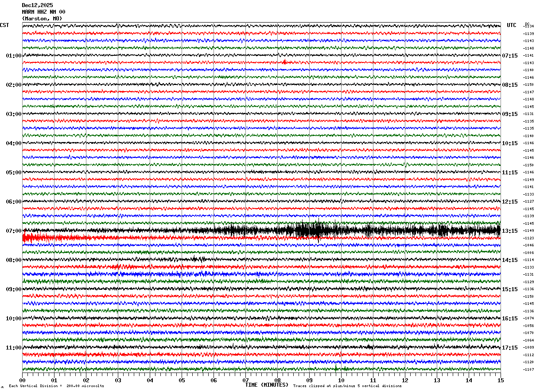The image size is (536, 392).
Task: Select the 05:00 CST row label
Action: (14, 173)
